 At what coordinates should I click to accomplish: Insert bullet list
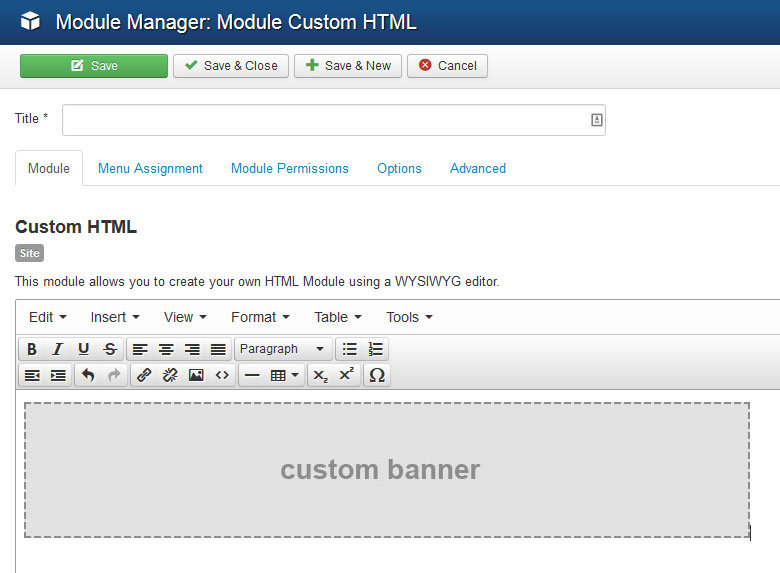(350, 349)
